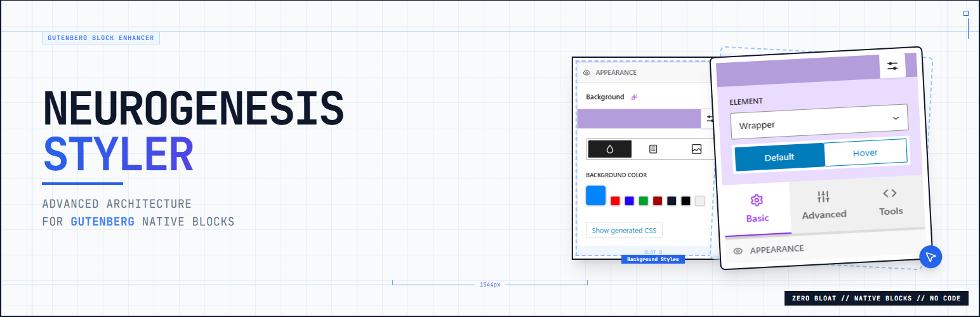
Task: Switch to Default state
Action: click(x=779, y=157)
